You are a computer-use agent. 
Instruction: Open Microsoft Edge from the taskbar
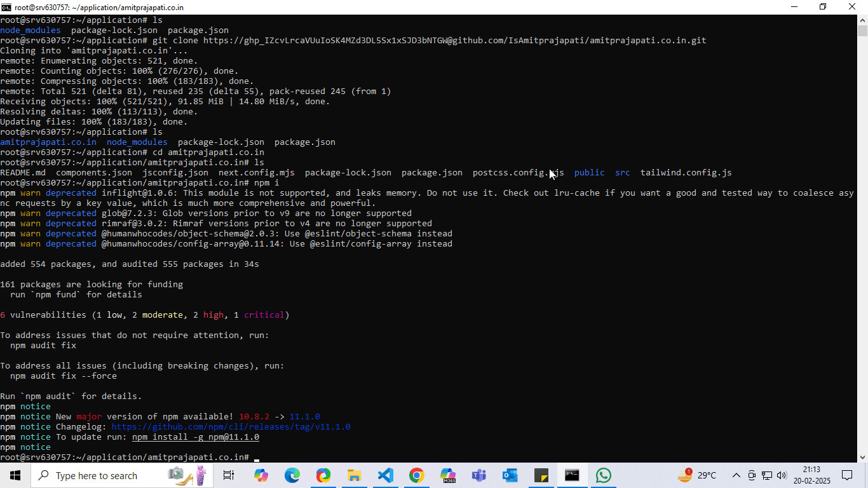coord(292,475)
